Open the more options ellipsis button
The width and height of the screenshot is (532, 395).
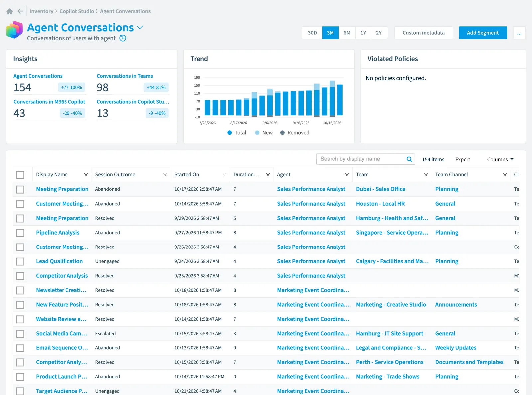[x=519, y=33]
